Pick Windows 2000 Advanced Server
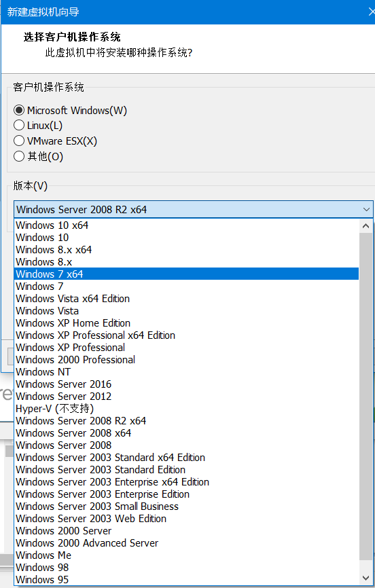Image resolution: width=375 pixels, height=588 pixels. (187, 543)
